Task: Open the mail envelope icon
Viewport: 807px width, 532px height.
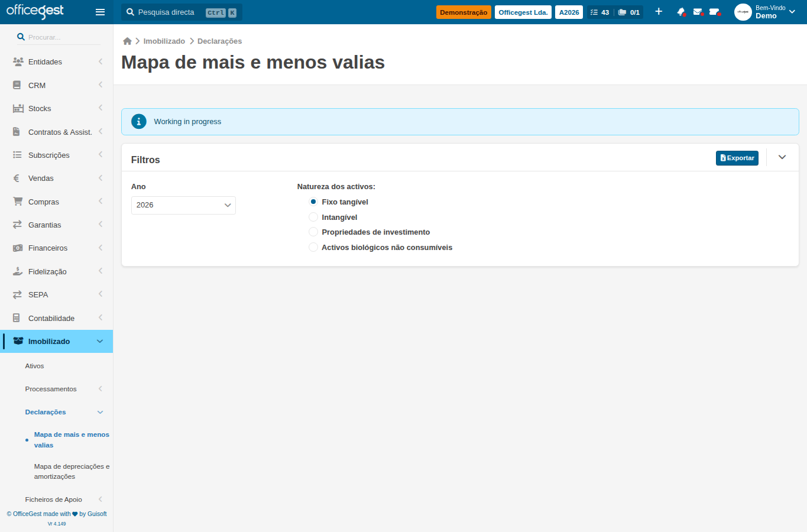Action: 698,12
